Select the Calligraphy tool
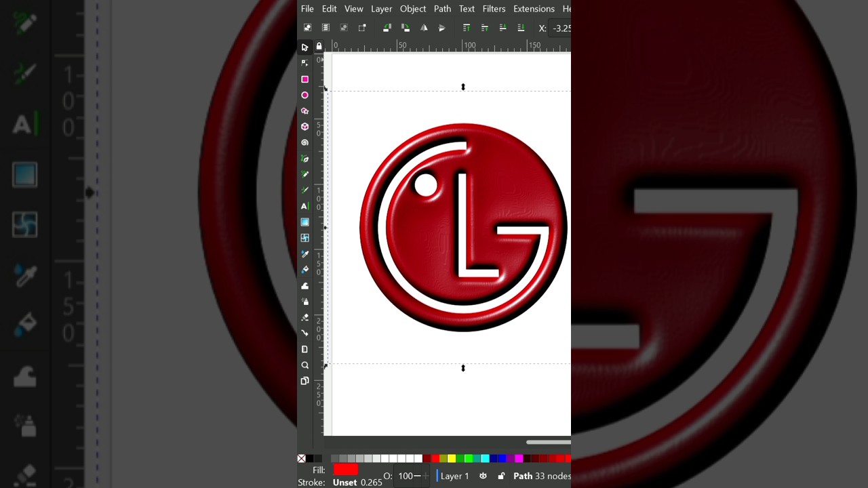 coord(304,190)
